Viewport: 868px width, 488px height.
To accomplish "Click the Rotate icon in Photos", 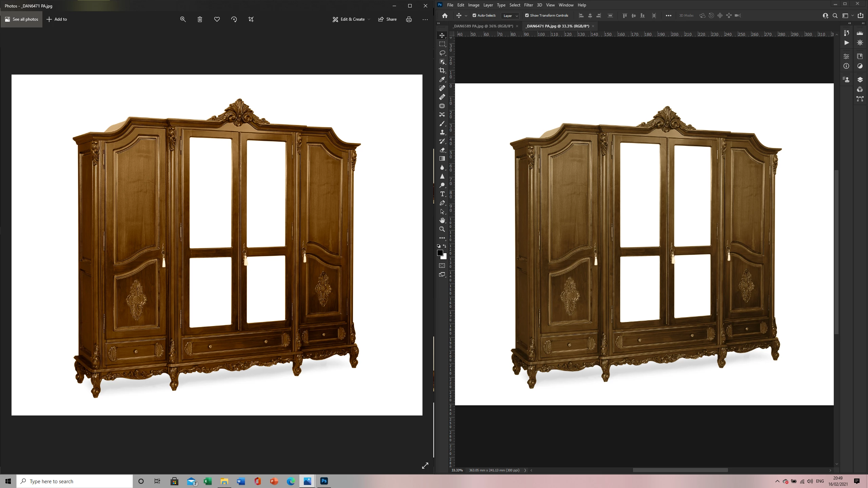I will click(234, 19).
